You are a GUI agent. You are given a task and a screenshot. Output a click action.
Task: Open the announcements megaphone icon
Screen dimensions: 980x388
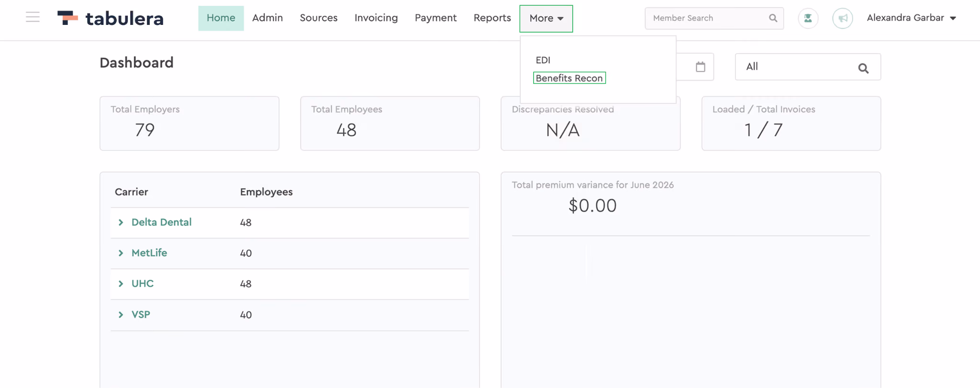tap(843, 18)
